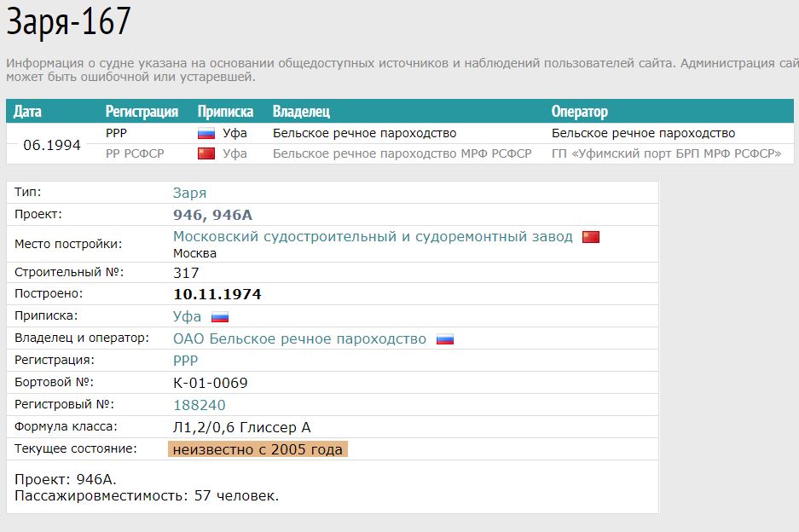Select note line Проект: 946А.
This screenshot has width=799, height=532.
point(65,479)
